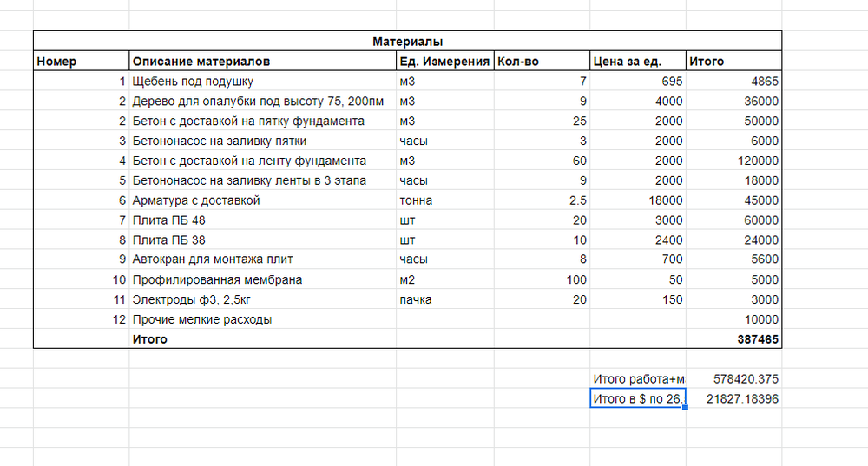Select the price cell 2400
This screenshot has width=868, height=466.
point(638,240)
